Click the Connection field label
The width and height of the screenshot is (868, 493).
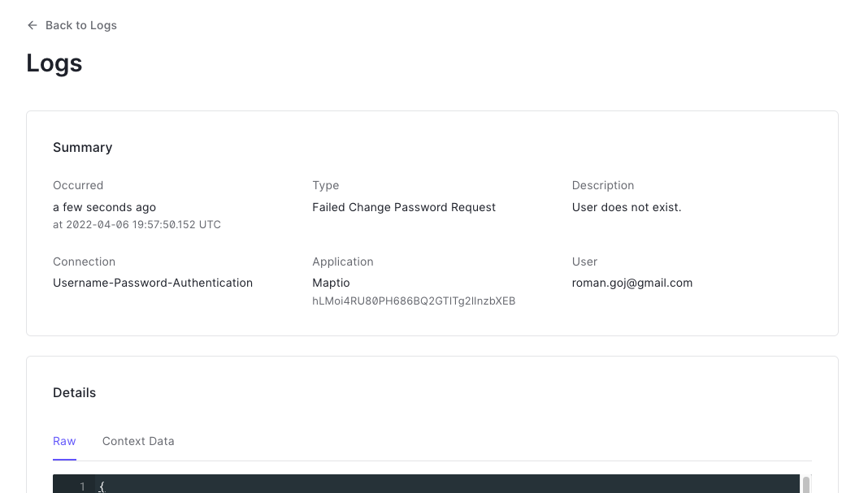click(85, 262)
